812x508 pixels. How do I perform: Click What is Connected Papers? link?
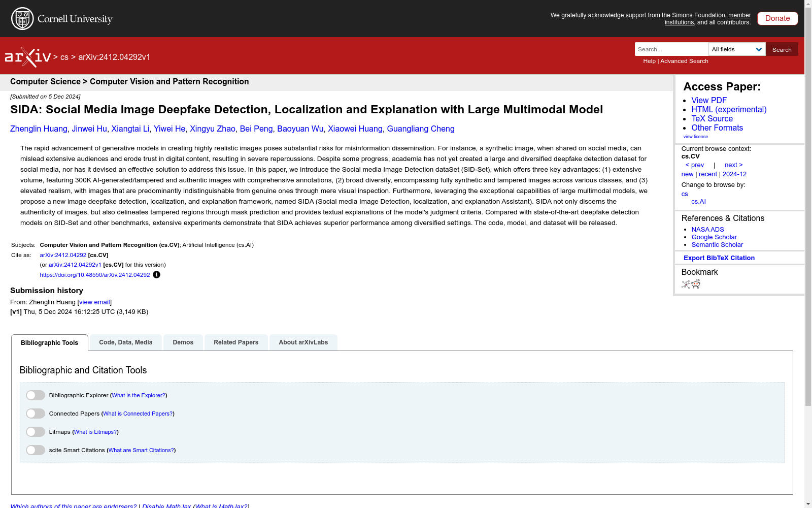pos(138,414)
